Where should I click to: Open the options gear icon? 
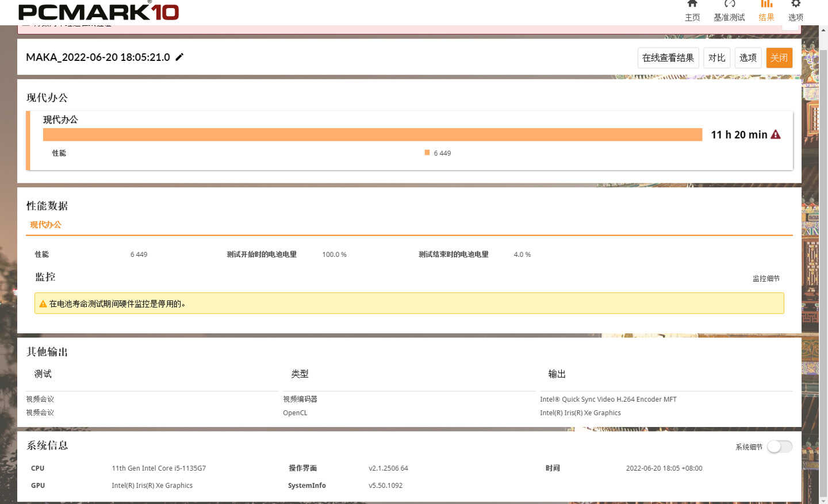(796, 4)
